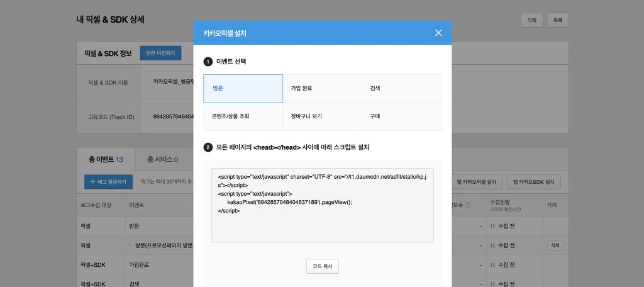
Task: Select the 가입 완료 event option
Action: pos(323,88)
